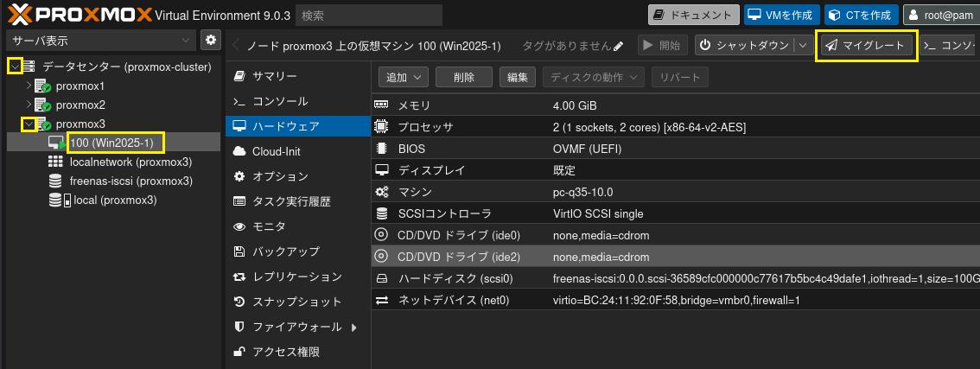Click the localnetwork grid icon

pos(55,162)
